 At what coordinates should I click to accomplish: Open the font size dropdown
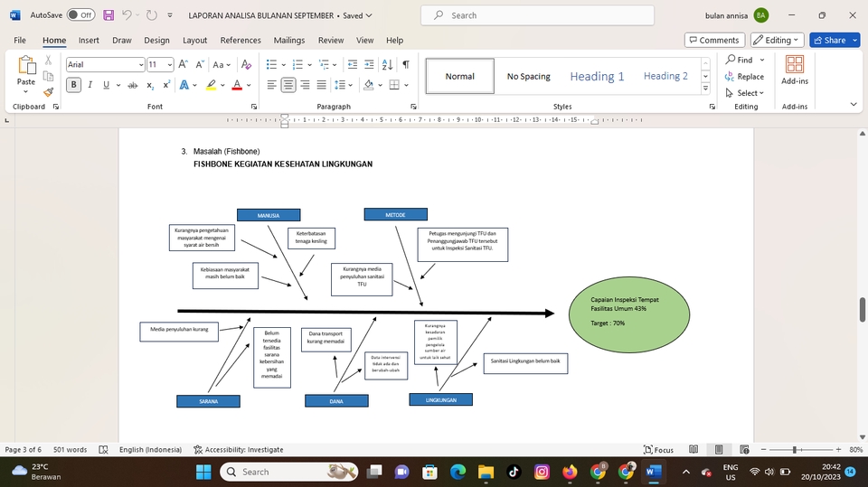(x=169, y=65)
